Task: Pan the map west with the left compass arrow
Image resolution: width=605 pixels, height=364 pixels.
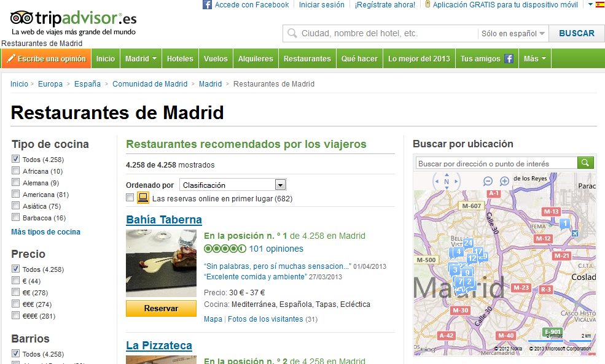Action: (x=437, y=181)
